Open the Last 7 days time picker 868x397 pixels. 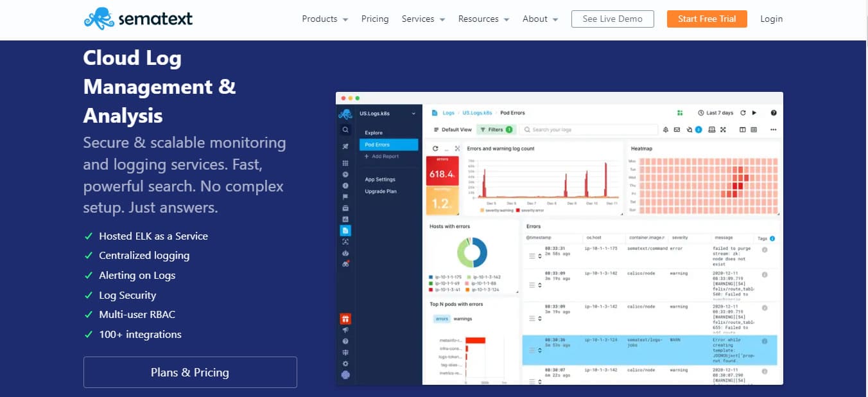click(x=716, y=112)
